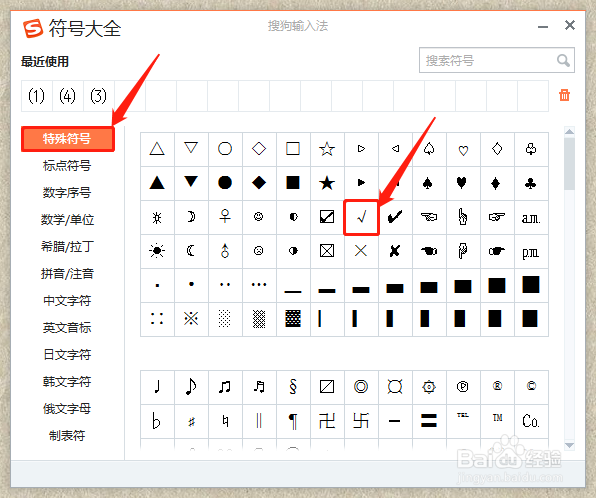Insert the female Venus symbol
596x498 pixels.
point(225,217)
